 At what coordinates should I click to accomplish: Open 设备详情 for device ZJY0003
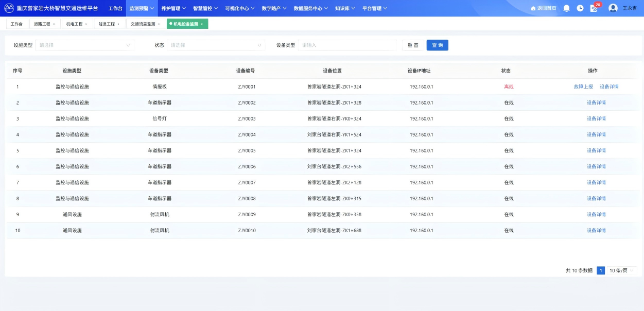click(596, 118)
